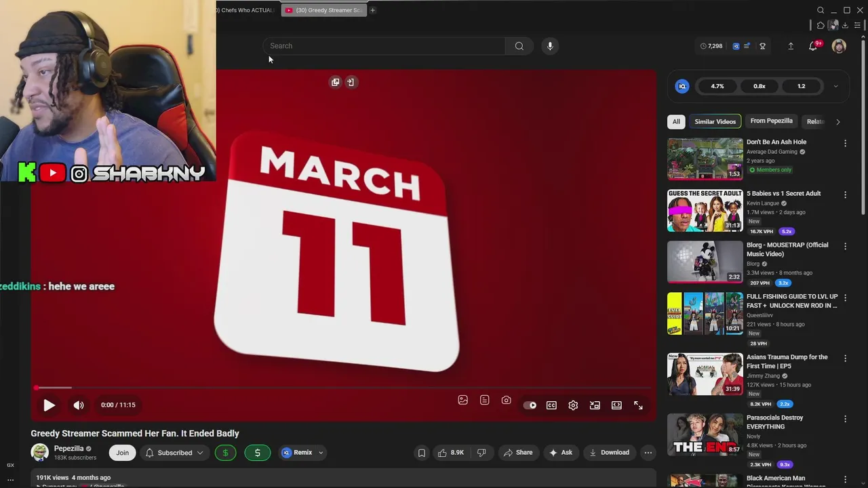Open more actions ellipsis under video
Image resolution: width=868 pixels, height=488 pixels.
(x=648, y=453)
